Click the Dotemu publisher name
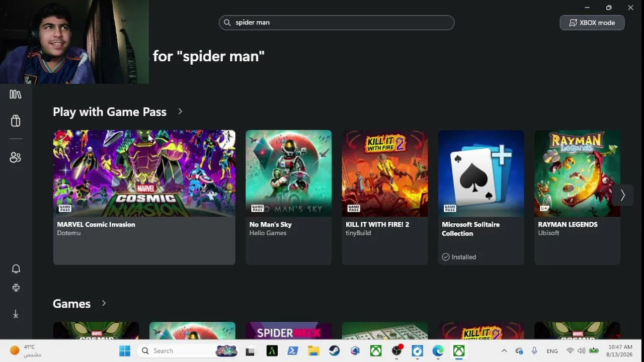Viewport: 644px width, 362px height. coord(69,233)
